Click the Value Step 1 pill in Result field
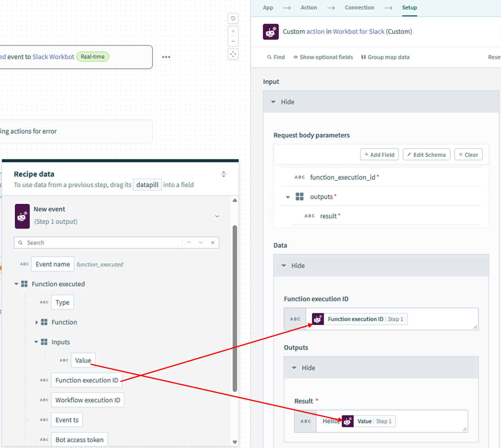The image size is (501, 448). [x=368, y=421]
